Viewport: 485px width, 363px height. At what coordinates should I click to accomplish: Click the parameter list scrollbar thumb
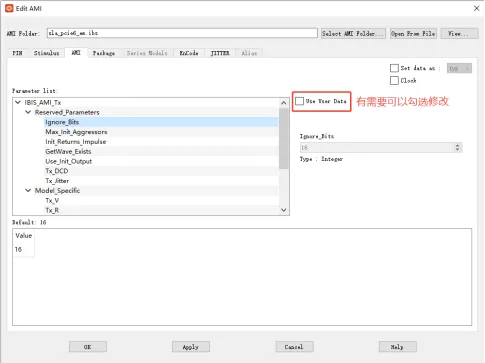tap(284, 138)
